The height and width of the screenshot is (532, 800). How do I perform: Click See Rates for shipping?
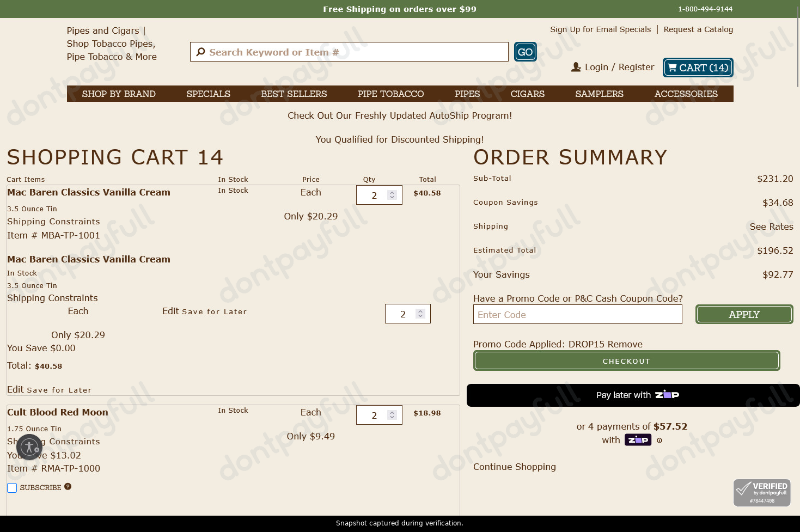pos(772,227)
